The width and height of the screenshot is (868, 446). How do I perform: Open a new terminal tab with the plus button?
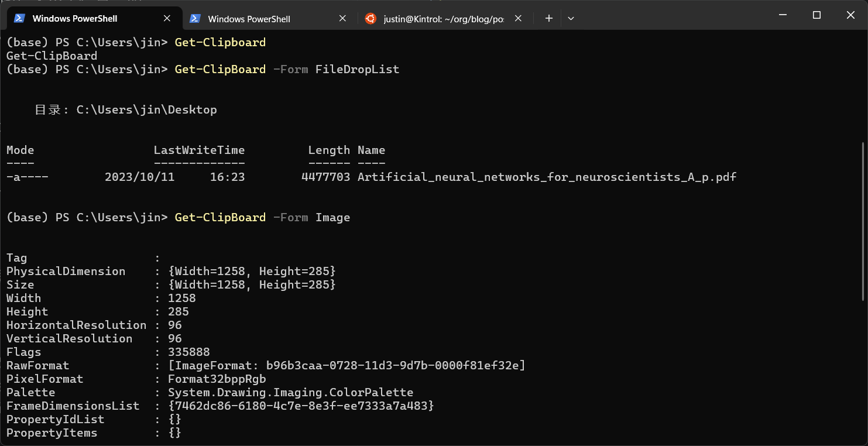pos(548,19)
